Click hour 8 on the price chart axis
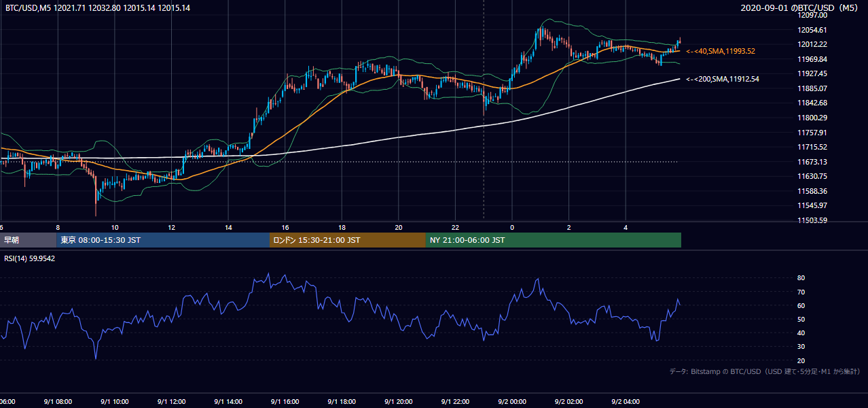 pyautogui.click(x=58, y=227)
